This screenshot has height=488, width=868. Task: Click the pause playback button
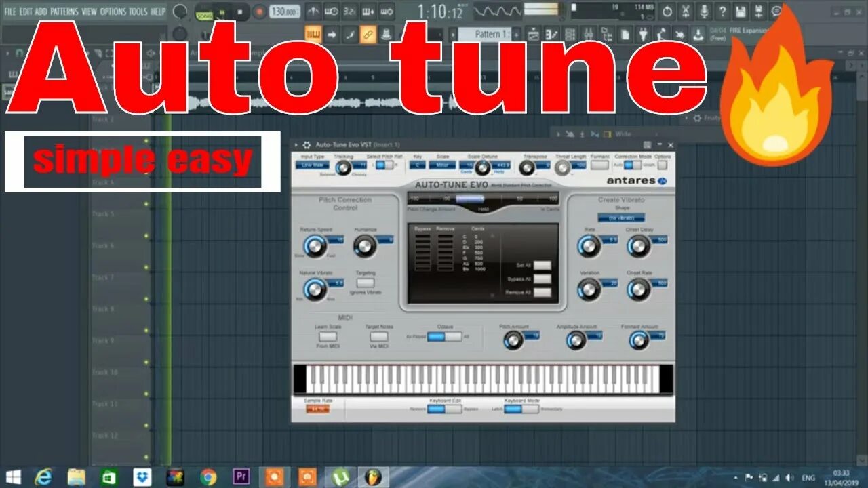[x=222, y=12]
